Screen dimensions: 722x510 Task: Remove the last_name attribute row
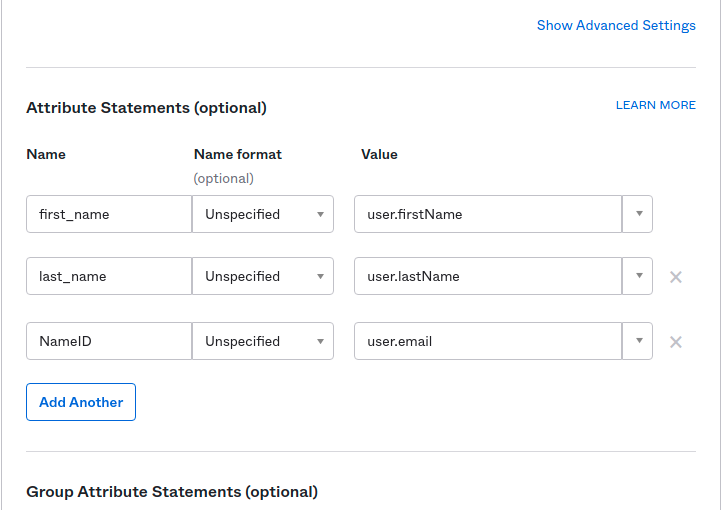tap(676, 277)
